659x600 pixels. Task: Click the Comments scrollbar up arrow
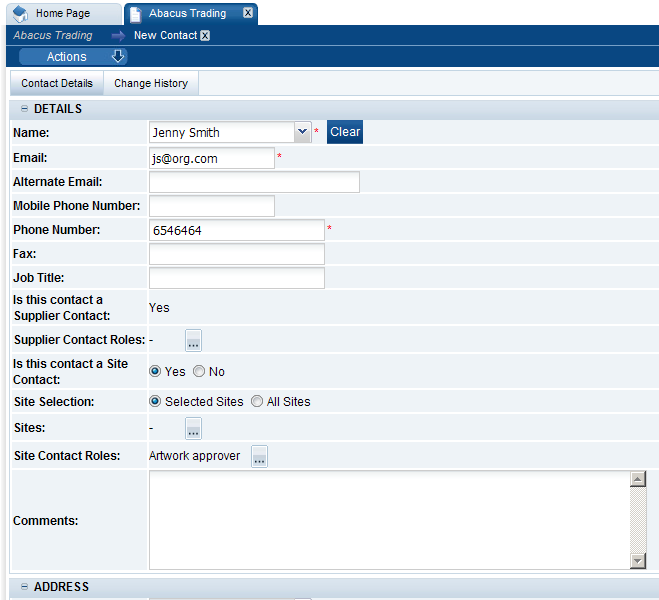(638, 479)
